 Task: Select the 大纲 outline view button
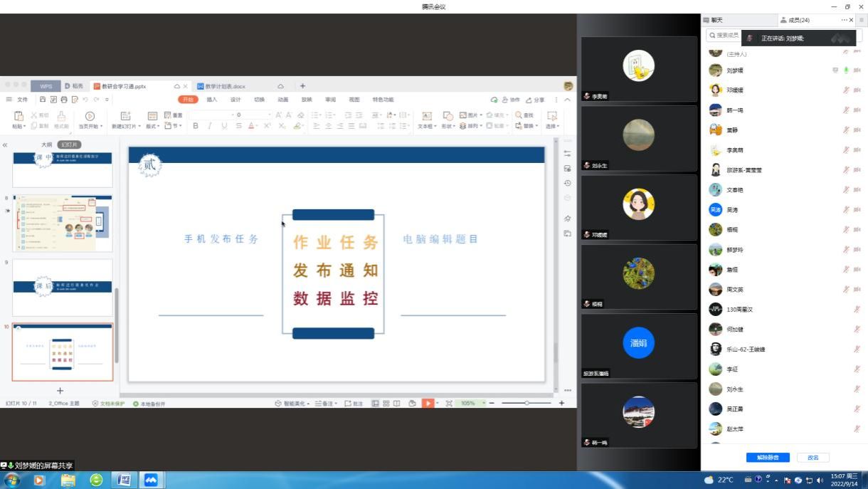tap(47, 144)
